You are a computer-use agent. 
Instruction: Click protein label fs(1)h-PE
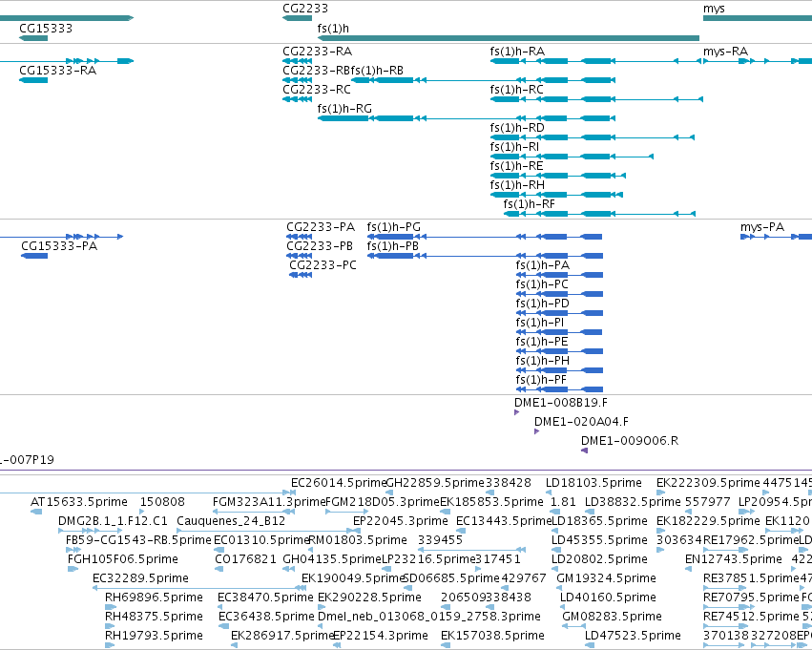(542, 342)
